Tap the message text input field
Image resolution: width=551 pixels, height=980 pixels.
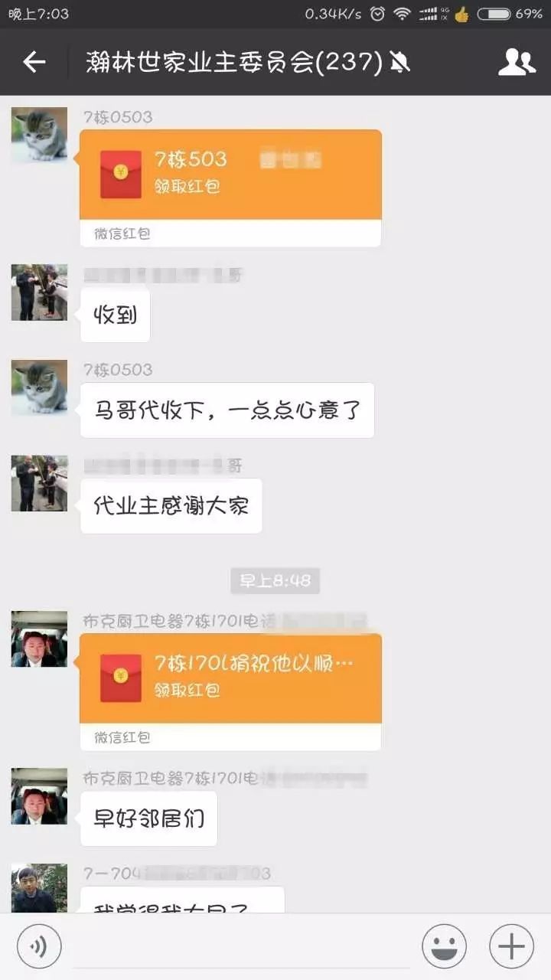coord(240,946)
